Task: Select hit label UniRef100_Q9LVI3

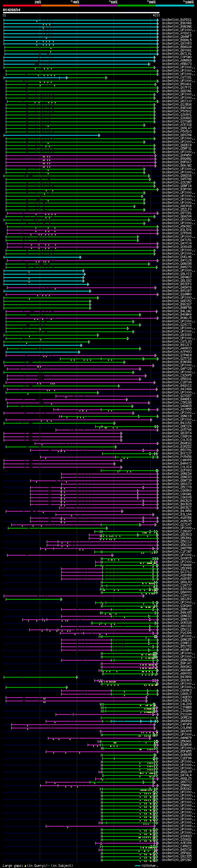Action: (176, 274)
